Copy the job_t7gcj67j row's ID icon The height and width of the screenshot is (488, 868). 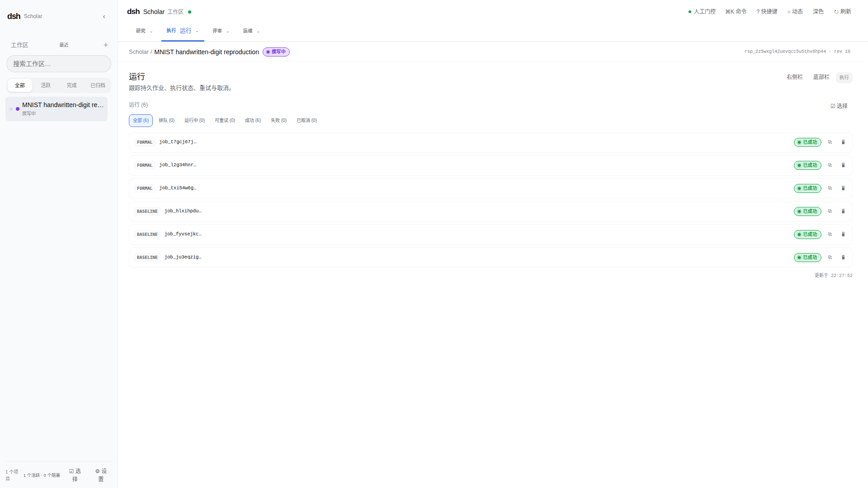click(830, 142)
